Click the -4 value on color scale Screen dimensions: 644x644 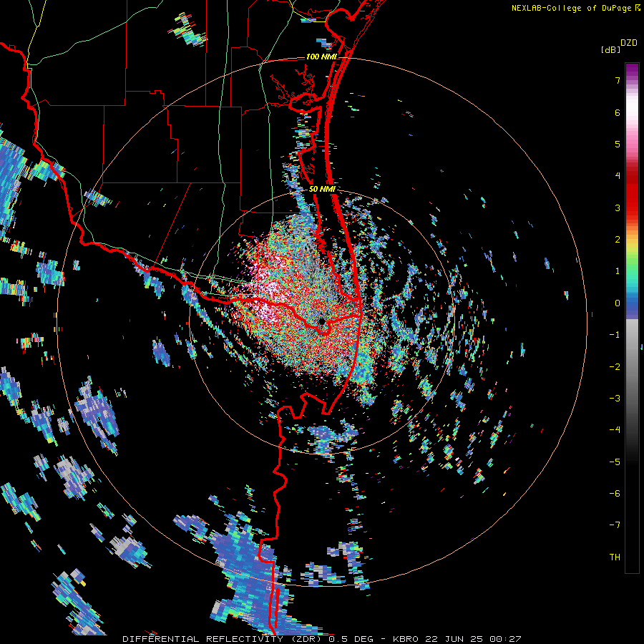615,430
